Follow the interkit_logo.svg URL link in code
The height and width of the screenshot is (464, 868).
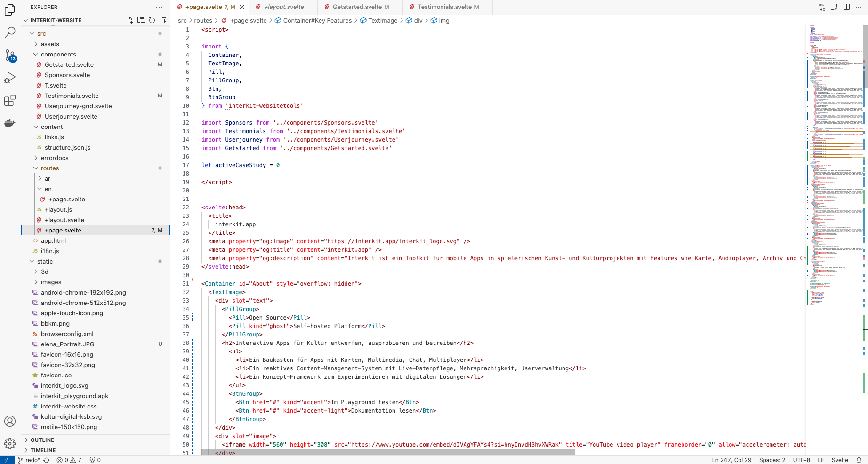coord(392,241)
